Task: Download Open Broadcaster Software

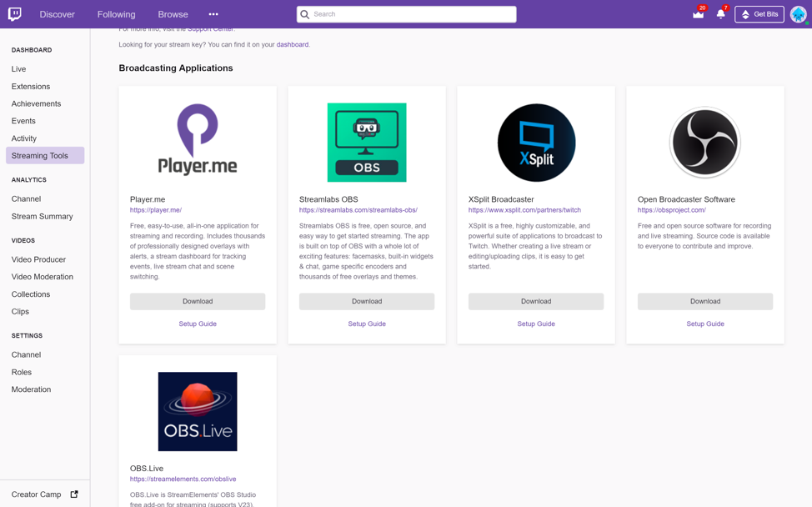Action: pos(704,301)
